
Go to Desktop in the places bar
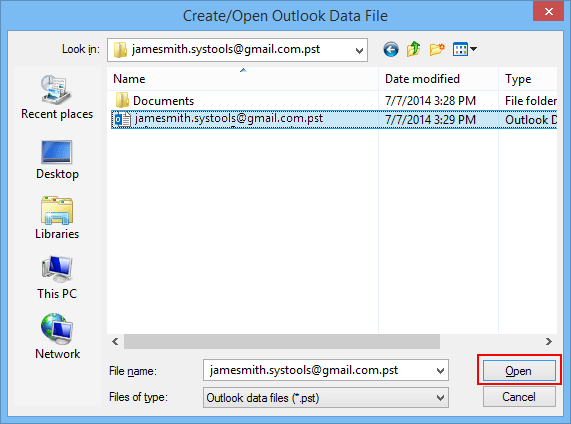point(57,160)
